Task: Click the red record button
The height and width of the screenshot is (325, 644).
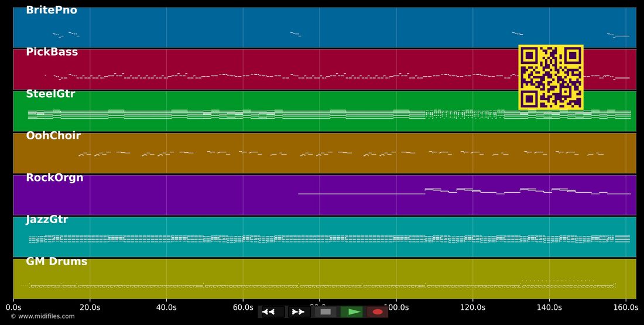Action: (378, 312)
